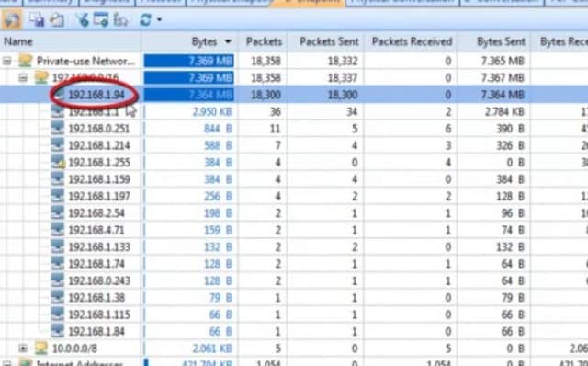The height and width of the screenshot is (366, 588).
Task: Click the host icon beside 192.168.4.71
Action: point(57,230)
